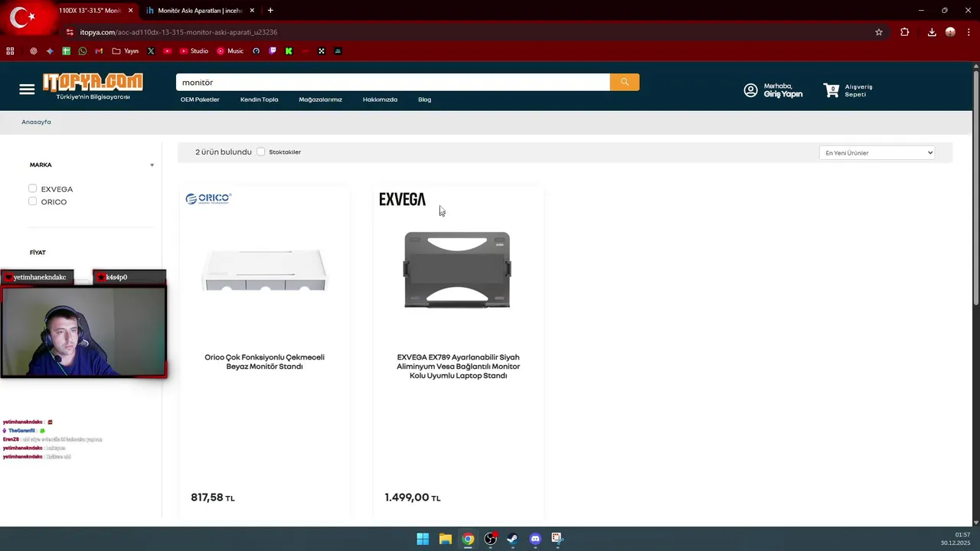This screenshot has height=551, width=980.
Task: Open the Orico Çok Fonksiyonlu Monitör Standı title
Action: 264,362
